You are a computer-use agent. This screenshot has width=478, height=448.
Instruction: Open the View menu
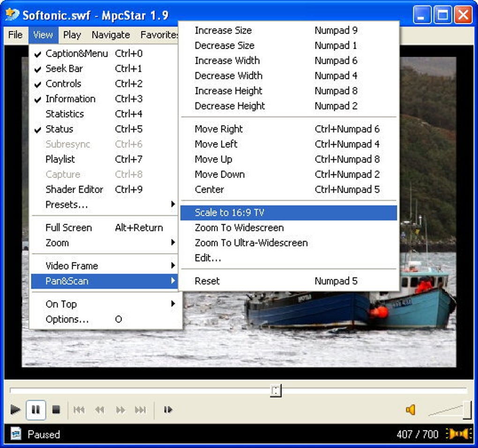[x=43, y=35]
